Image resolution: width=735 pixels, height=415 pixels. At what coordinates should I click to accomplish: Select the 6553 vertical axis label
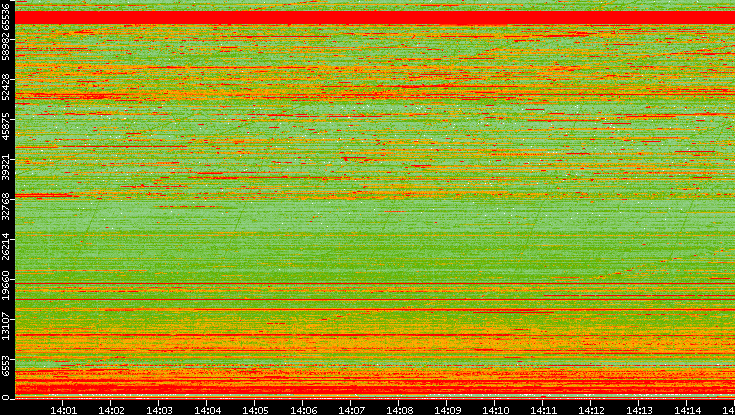[6, 367]
